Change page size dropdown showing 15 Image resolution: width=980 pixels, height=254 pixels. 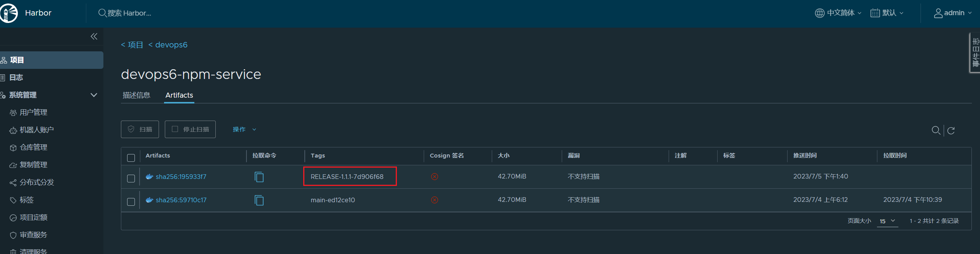click(x=887, y=221)
